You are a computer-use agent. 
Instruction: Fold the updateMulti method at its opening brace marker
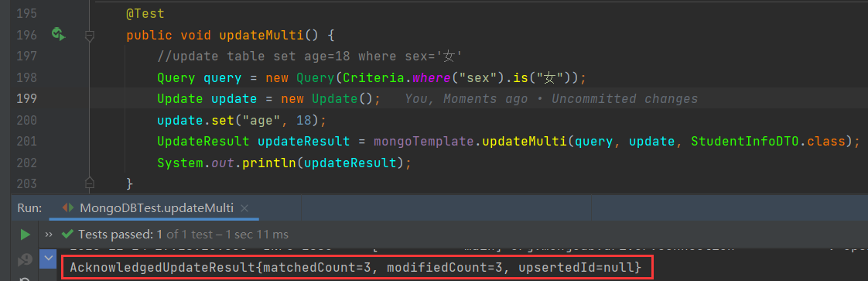(89, 36)
